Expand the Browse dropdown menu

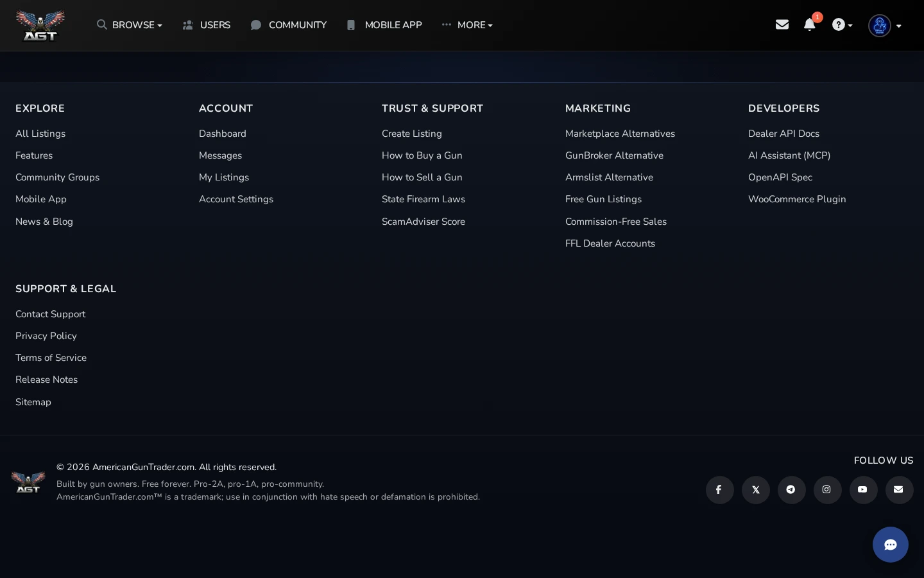130,25
